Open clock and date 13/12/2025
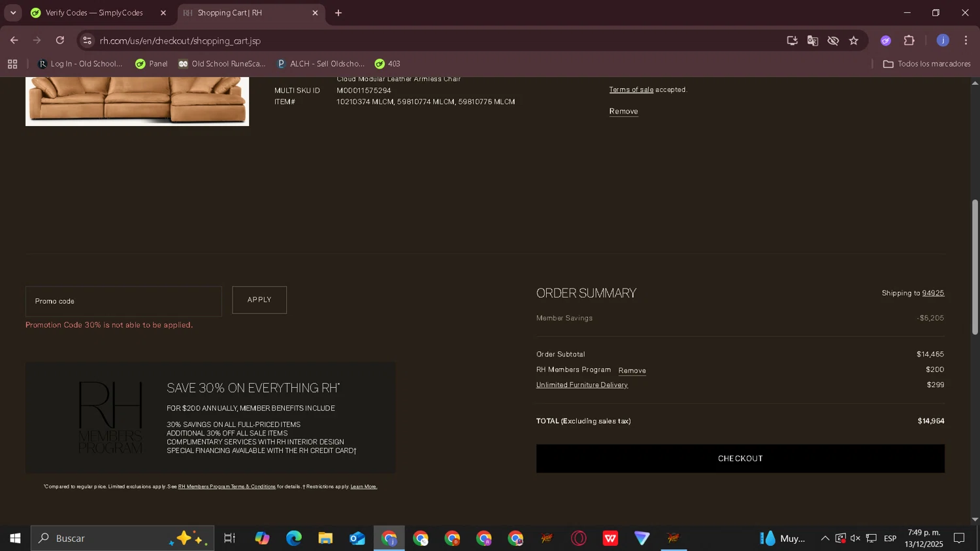The height and width of the screenshot is (551, 980). pos(924,539)
